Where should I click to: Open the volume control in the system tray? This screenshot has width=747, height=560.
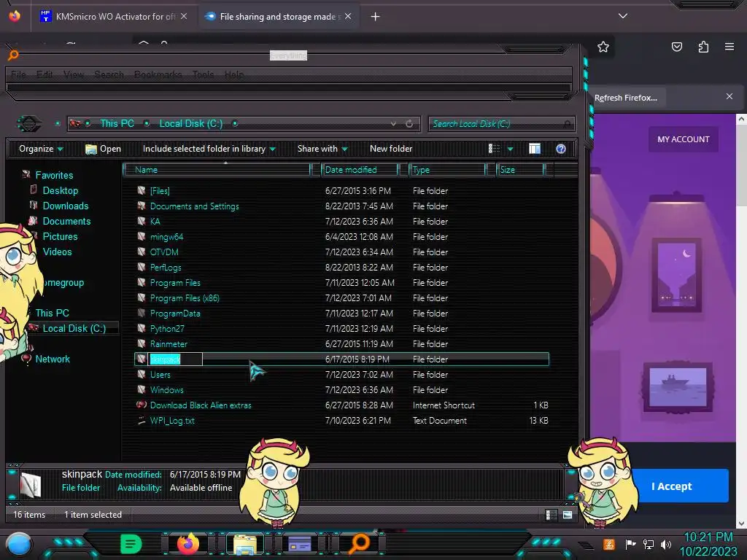click(666, 544)
